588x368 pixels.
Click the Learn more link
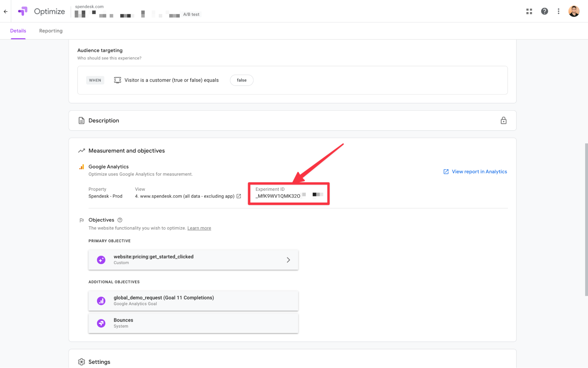(x=199, y=228)
